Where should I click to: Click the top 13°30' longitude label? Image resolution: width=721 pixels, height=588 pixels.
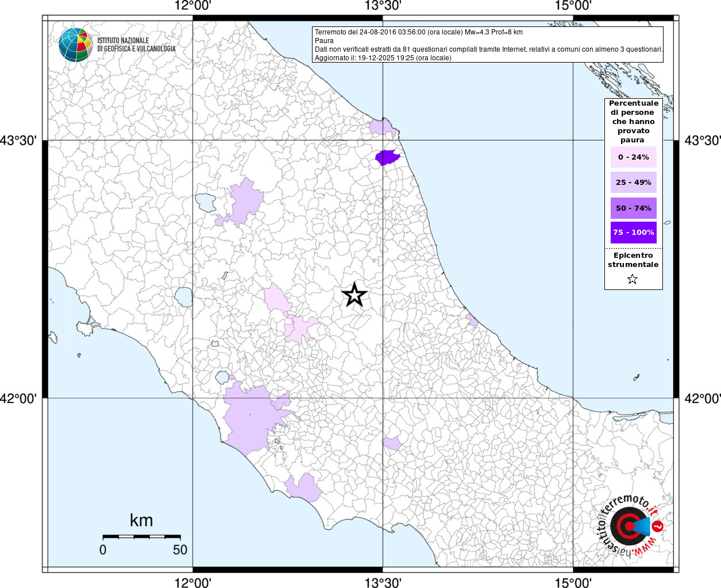click(383, 6)
